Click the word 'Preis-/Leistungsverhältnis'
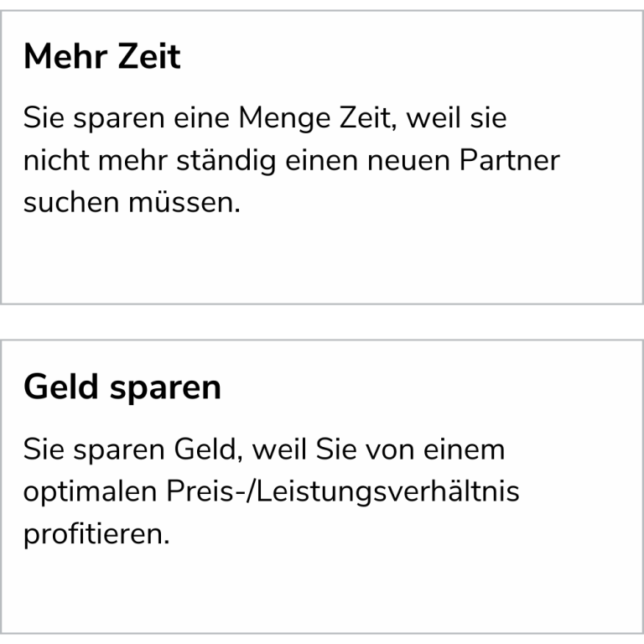This screenshot has width=644, height=644. tap(342, 492)
